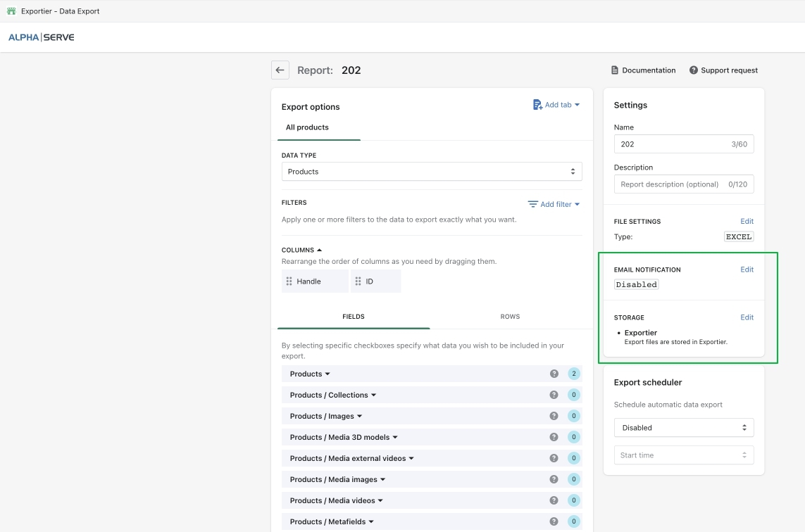
Task: Open the Export scheduler dropdown set to Disabled
Action: coord(683,427)
